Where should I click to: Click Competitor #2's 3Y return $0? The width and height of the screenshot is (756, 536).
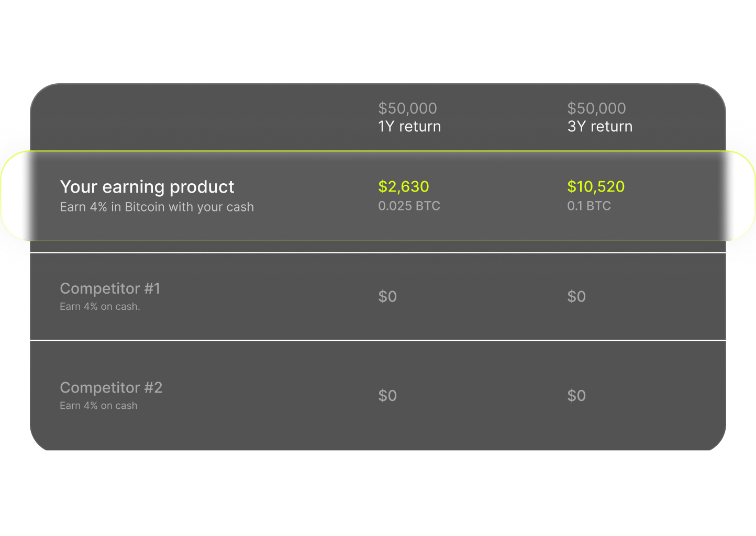click(576, 395)
